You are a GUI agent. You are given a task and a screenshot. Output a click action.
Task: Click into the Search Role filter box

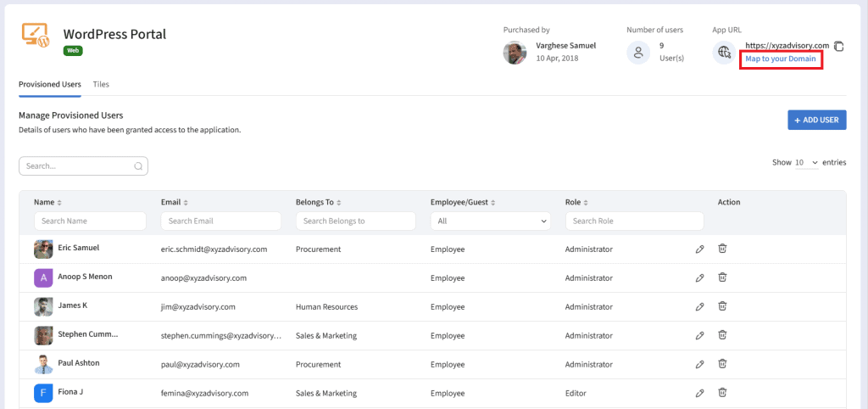point(634,221)
